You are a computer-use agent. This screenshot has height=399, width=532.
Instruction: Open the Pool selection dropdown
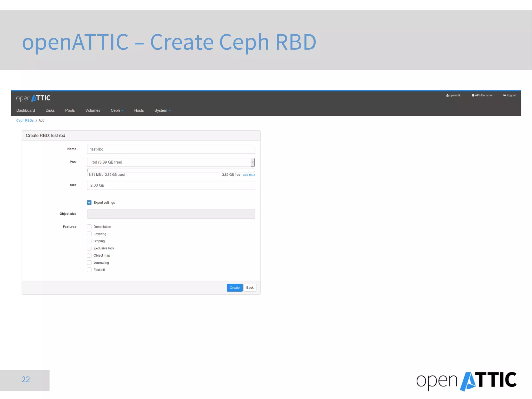click(x=171, y=162)
